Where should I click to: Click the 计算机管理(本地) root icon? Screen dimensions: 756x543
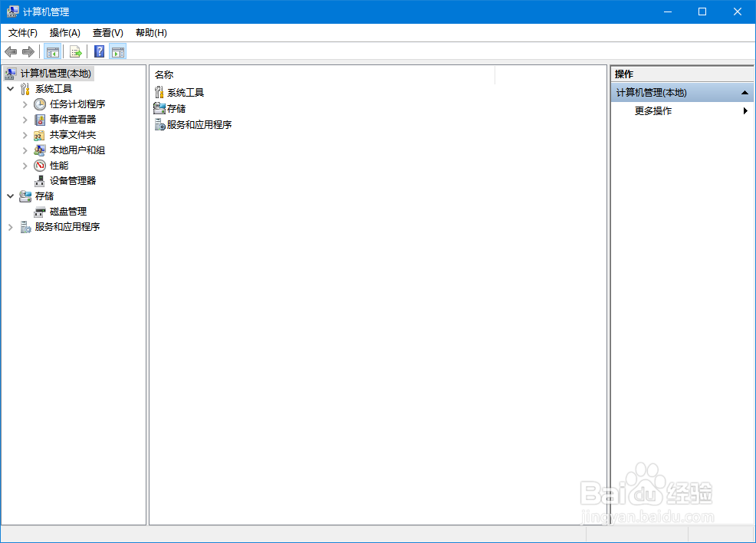tap(10, 74)
